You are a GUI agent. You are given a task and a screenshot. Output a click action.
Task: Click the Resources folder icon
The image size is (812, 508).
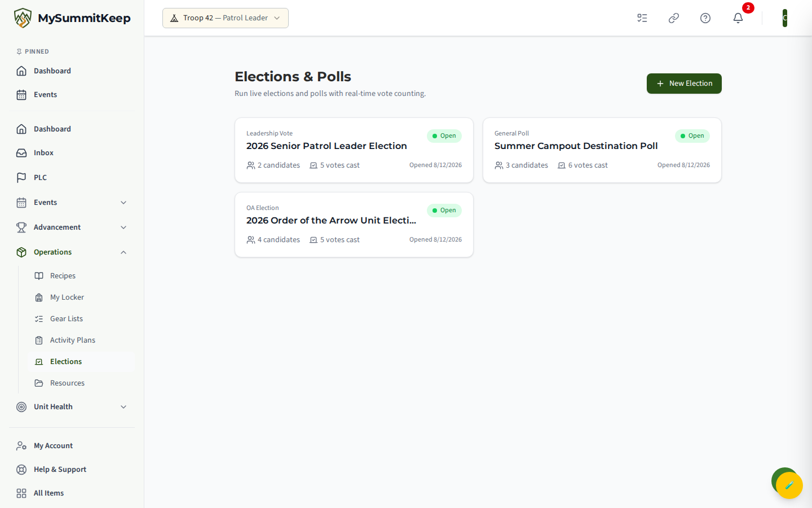click(39, 383)
